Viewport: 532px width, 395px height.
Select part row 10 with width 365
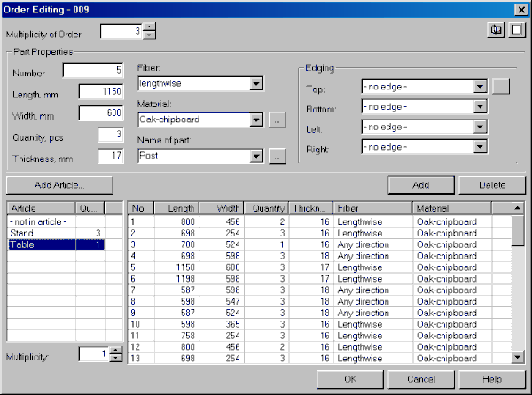click(319, 324)
